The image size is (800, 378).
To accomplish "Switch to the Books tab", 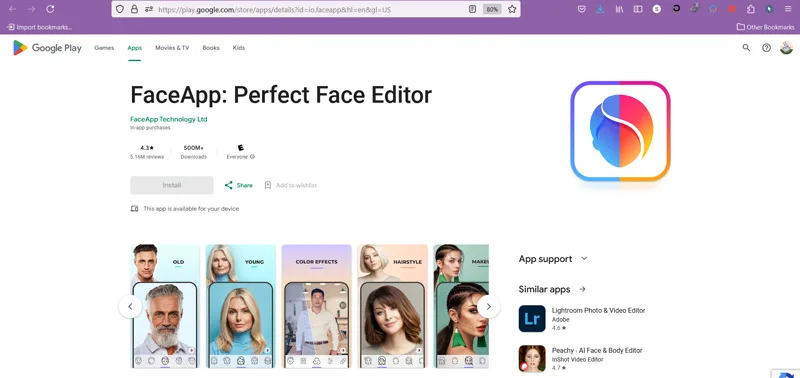I will [x=211, y=48].
